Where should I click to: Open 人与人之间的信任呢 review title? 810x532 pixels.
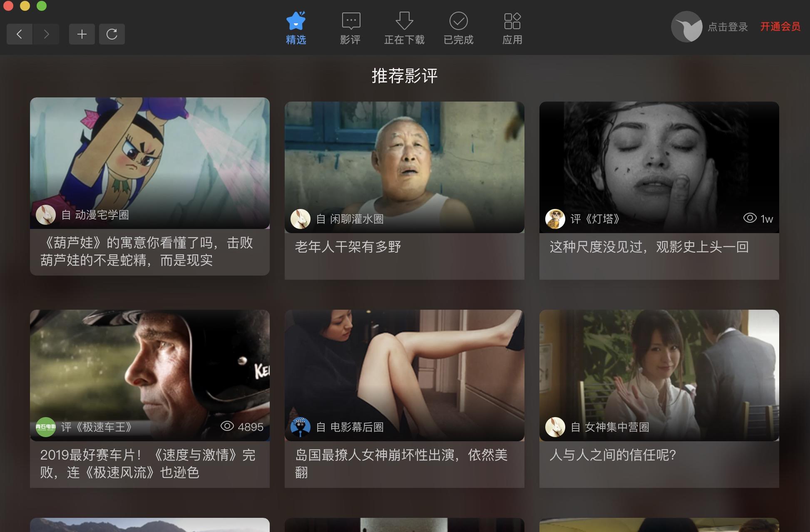613,455
